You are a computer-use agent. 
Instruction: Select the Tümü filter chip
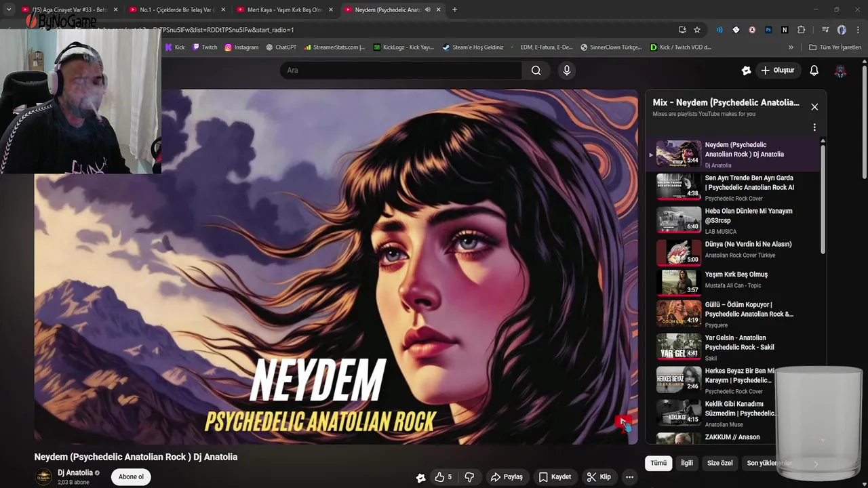click(x=658, y=463)
